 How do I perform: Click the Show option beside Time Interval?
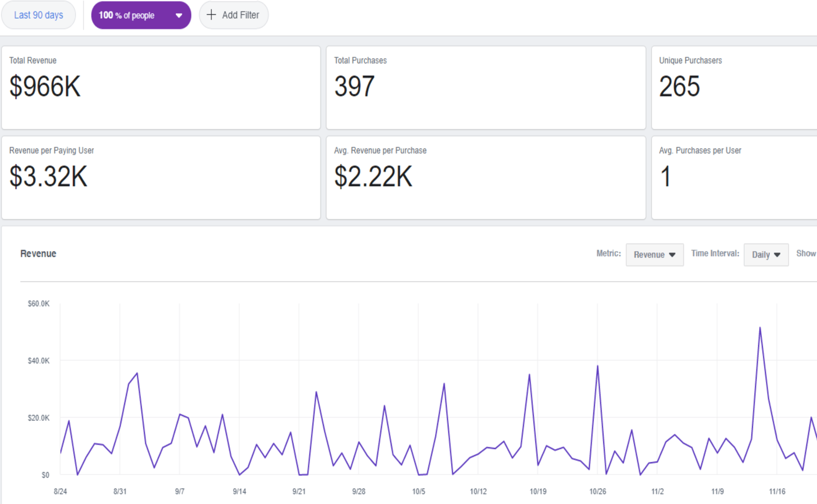click(x=806, y=253)
